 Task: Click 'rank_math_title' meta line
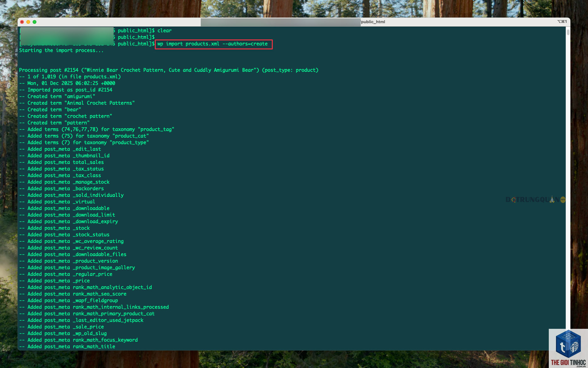coord(67,347)
